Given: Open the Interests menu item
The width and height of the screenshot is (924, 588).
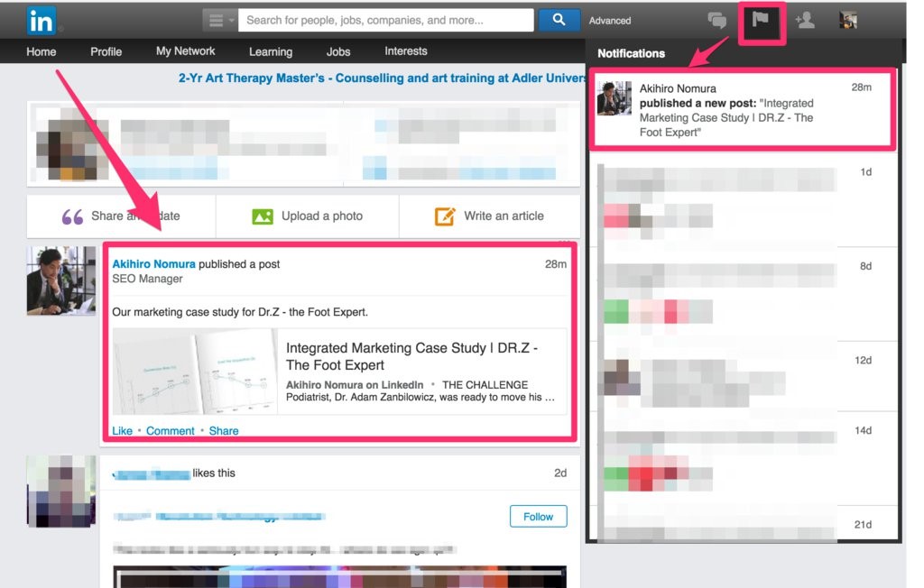Looking at the screenshot, I should 406,51.
